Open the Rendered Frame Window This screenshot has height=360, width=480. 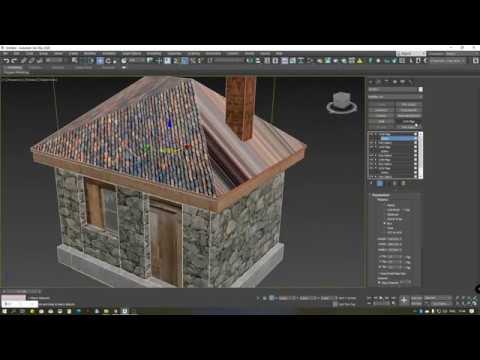(x=327, y=61)
